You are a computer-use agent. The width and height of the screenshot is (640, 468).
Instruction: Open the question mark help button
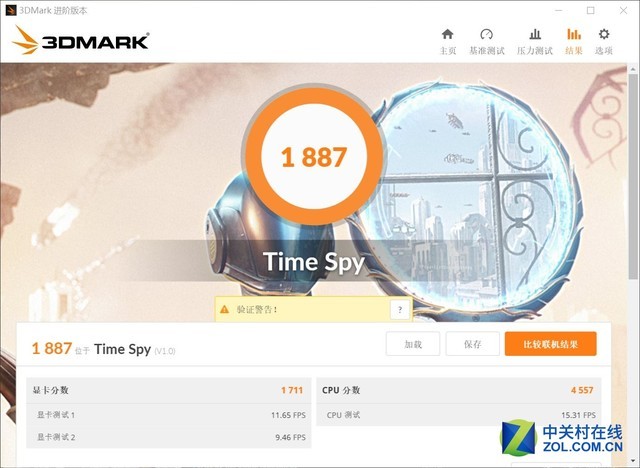tap(400, 310)
